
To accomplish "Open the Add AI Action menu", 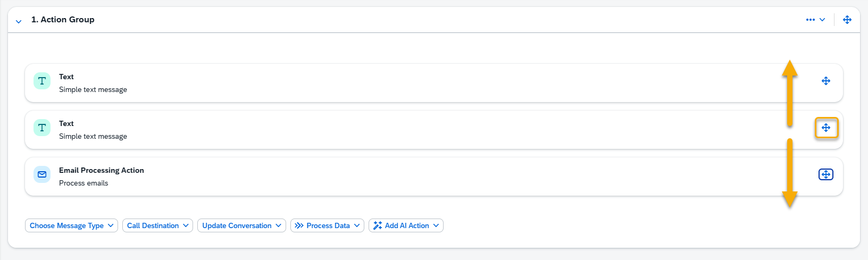I will click(x=406, y=225).
